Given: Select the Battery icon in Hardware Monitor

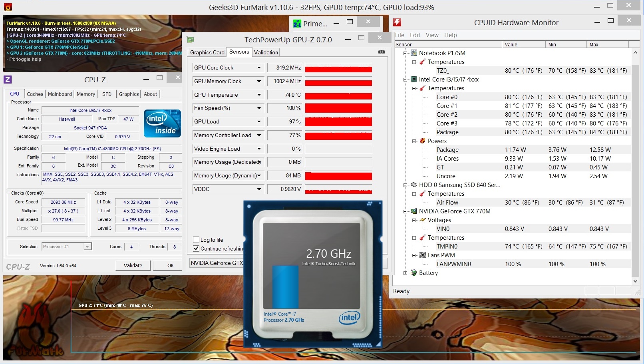Looking at the screenshot, I should (x=413, y=273).
